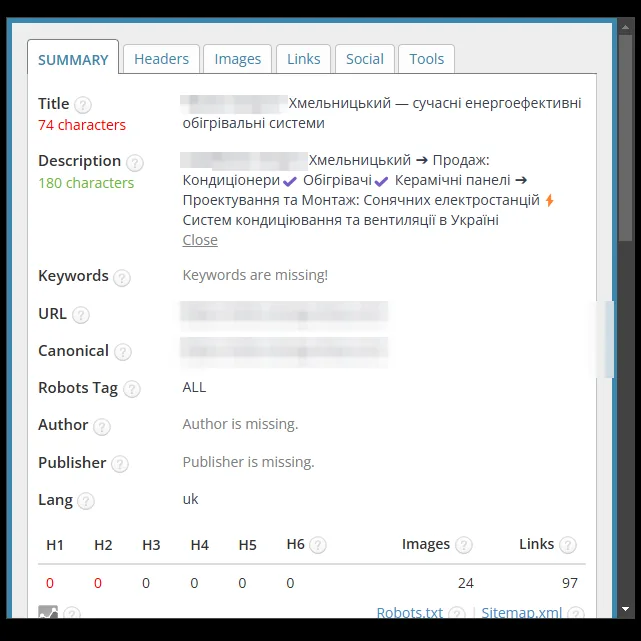Click the 'Author is missing.' text
The width and height of the screenshot is (641, 641).
240,424
